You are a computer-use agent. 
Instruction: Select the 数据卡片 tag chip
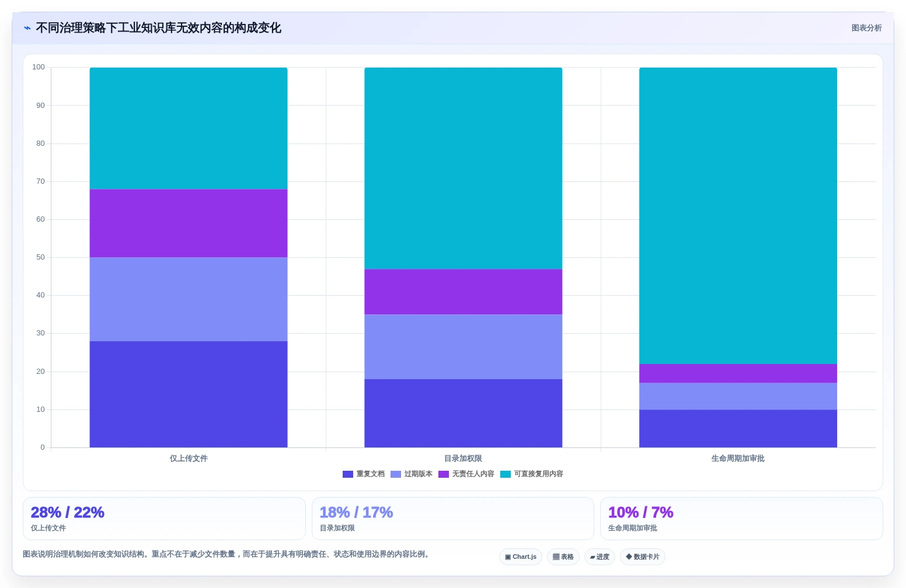coord(643,557)
